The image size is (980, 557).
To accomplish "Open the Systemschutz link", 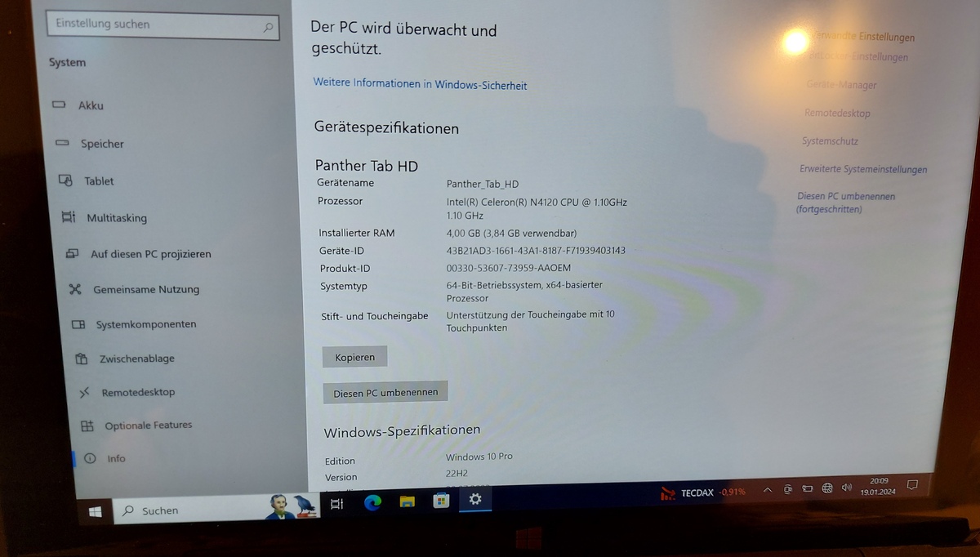I will tap(830, 141).
